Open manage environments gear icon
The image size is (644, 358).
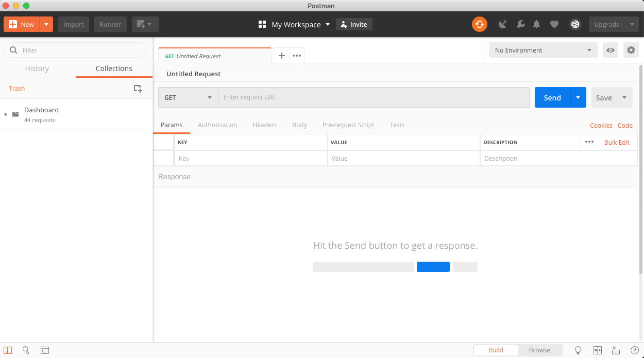631,50
